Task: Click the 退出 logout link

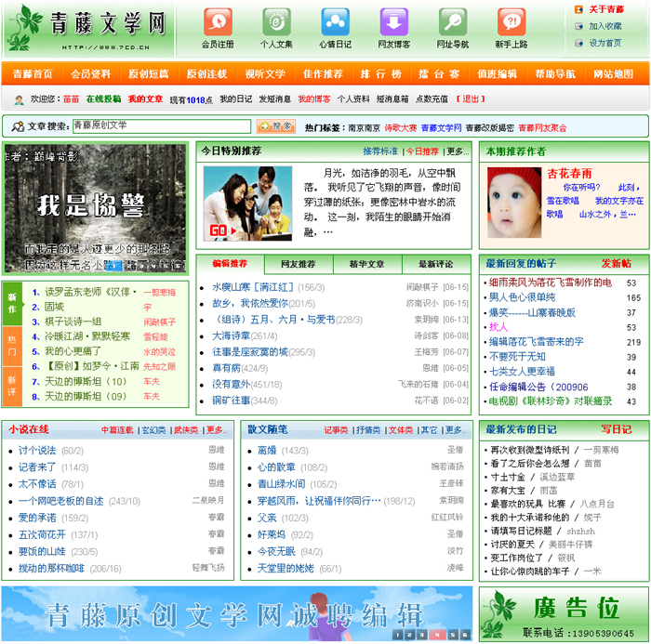Action: 471,99
